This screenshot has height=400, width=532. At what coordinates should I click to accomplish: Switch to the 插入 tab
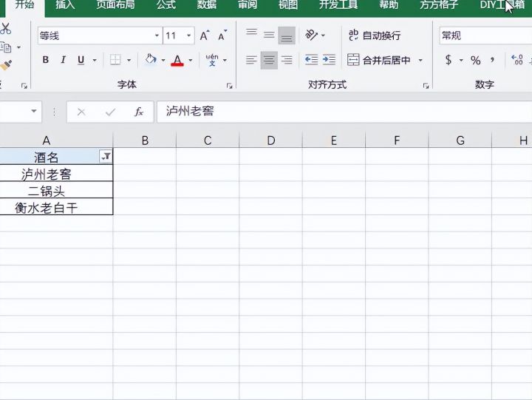pos(65,4)
